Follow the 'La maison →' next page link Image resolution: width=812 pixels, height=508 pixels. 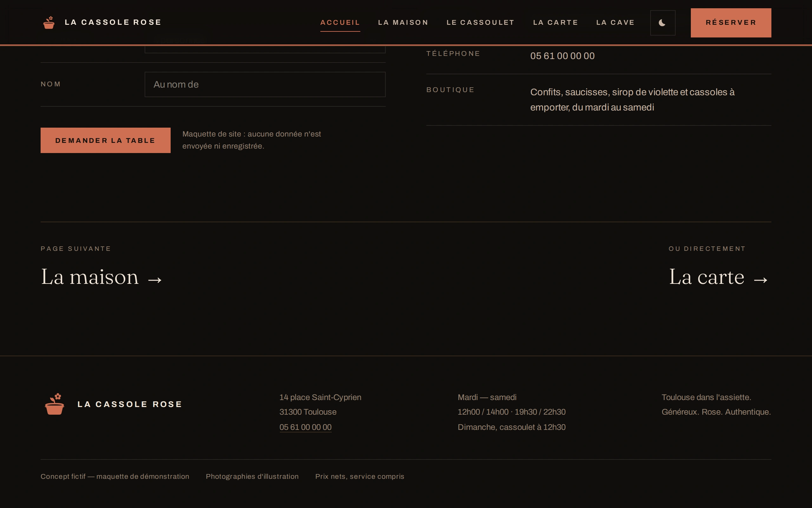[x=102, y=277]
